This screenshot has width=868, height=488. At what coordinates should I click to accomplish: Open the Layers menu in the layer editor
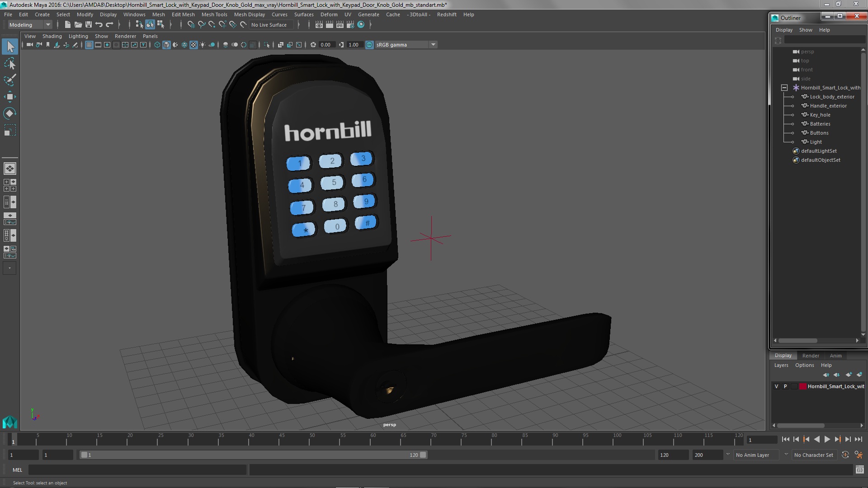781,365
